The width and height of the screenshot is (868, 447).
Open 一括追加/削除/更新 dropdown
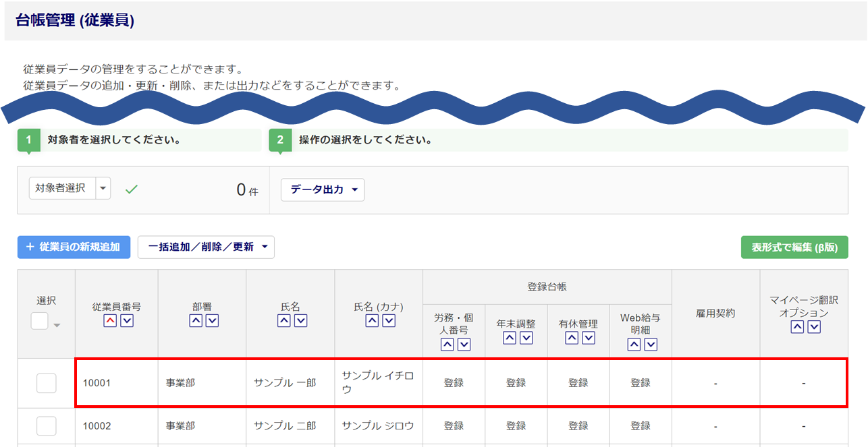tap(206, 247)
